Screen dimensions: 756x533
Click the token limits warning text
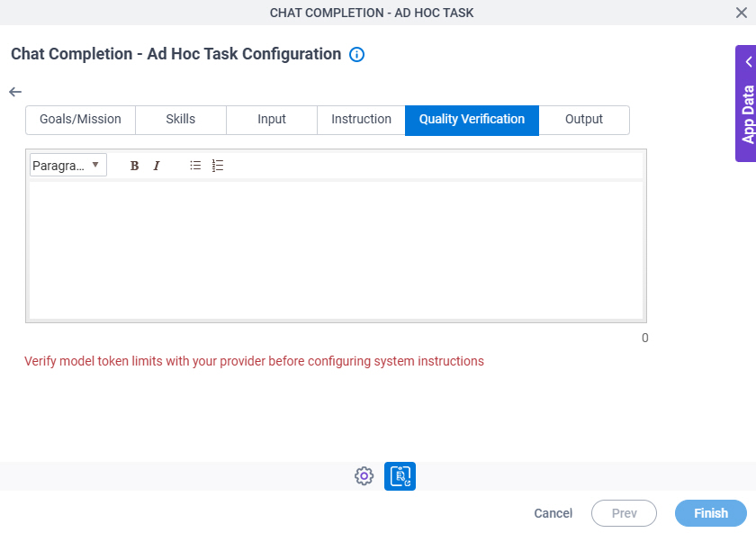point(254,361)
